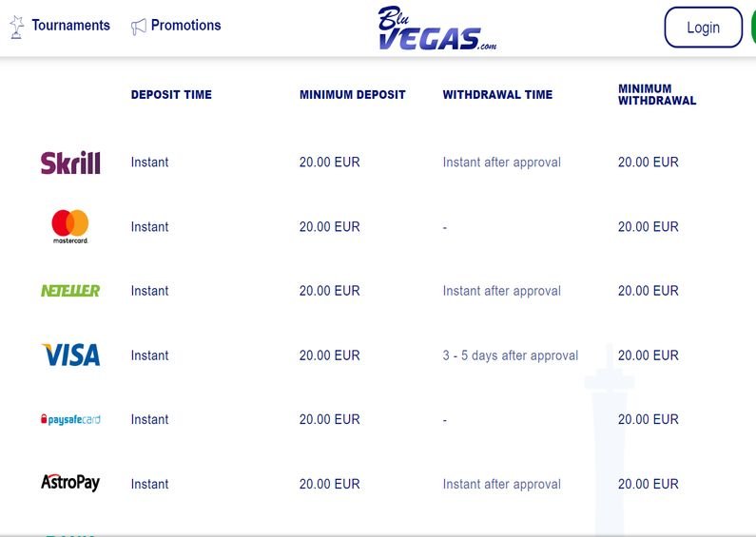The image size is (756, 537).
Task: Click the Mastercard logo
Action: coord(70,226)
